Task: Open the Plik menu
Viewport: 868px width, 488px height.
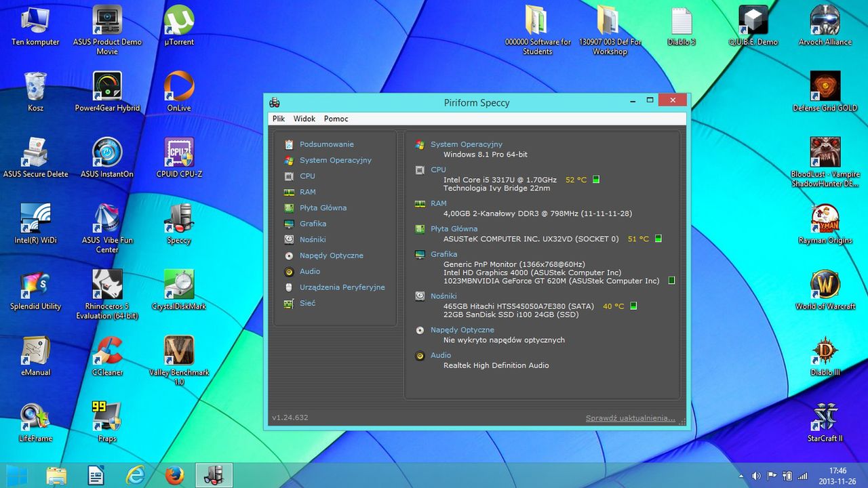Action: (x=279, y=119)
